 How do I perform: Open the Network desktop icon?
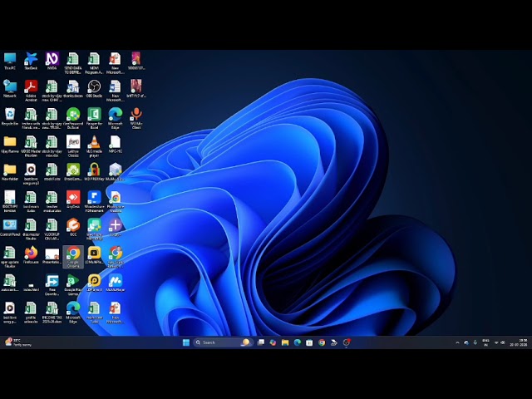(x=10, y=89)
